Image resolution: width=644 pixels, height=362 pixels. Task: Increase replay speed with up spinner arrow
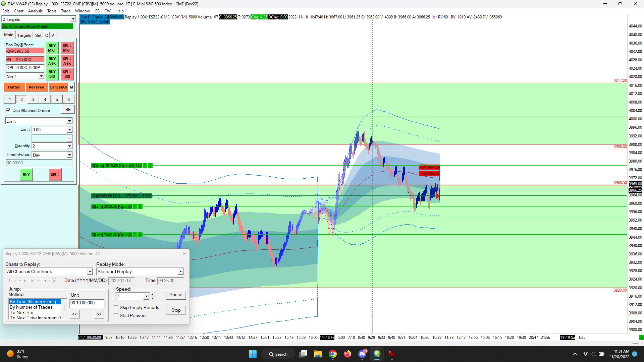(153, 294)
